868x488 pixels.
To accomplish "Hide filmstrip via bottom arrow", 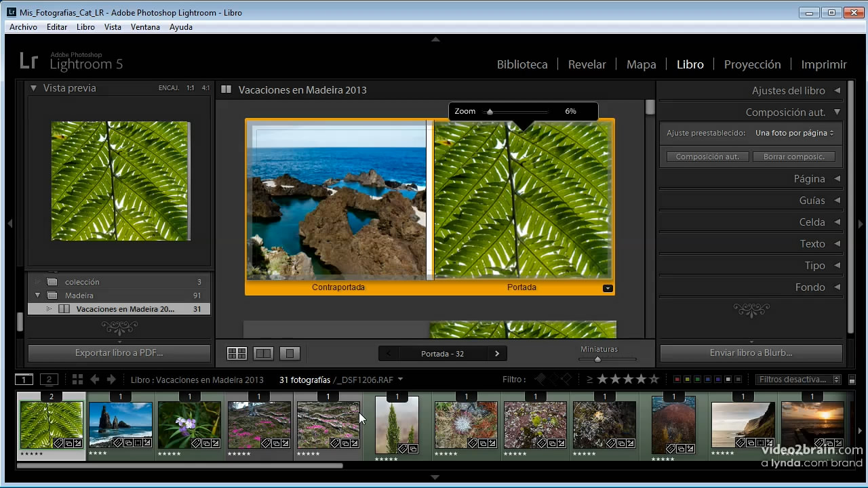I will [x=435, y=477].
